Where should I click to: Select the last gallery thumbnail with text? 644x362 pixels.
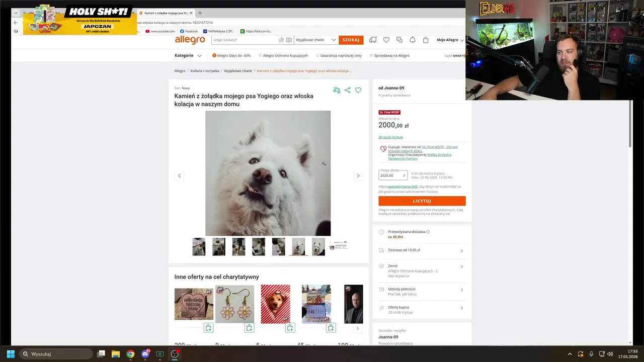(x=339, y=245)
